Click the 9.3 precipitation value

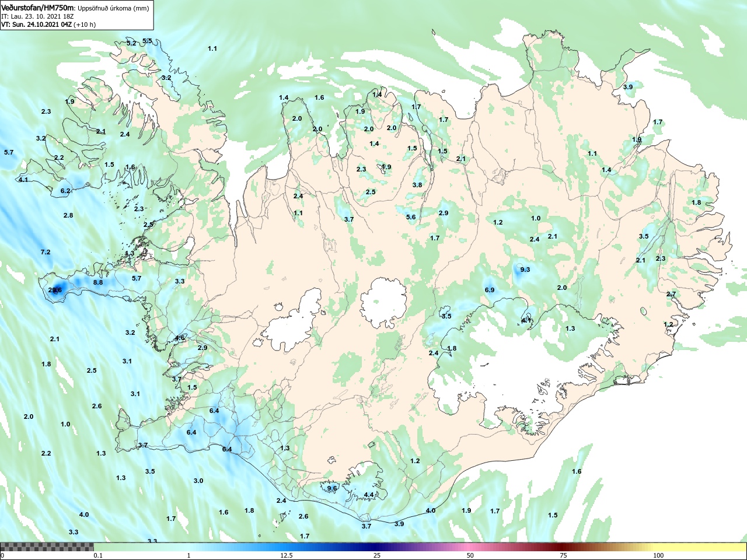point(525,269)
